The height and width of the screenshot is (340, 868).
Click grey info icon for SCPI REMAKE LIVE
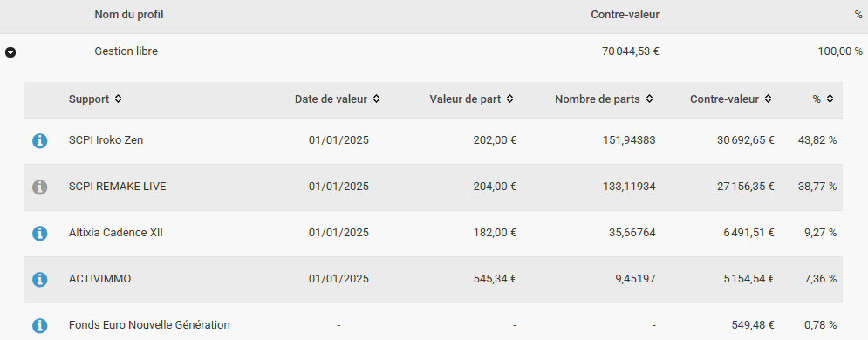[x=39, y=187]
